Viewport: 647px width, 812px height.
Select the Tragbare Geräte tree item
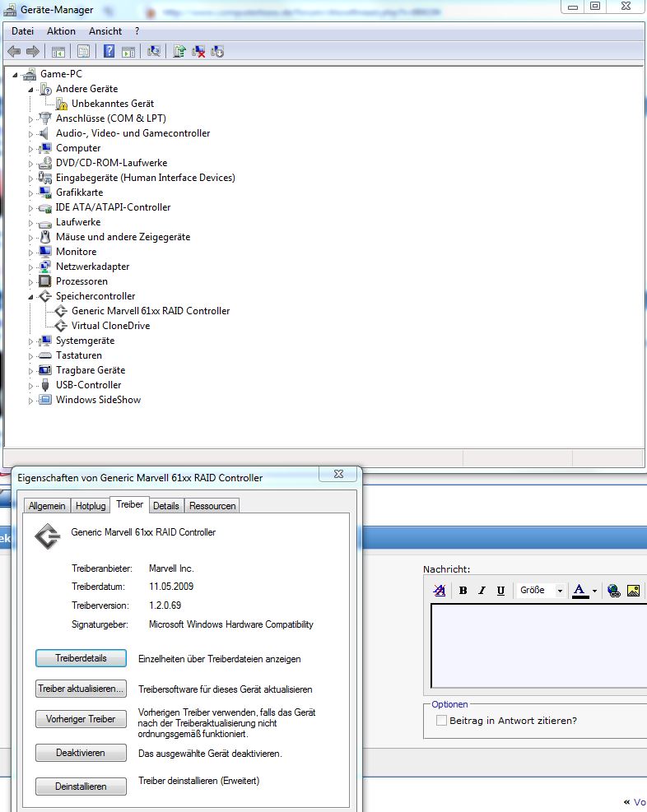pyautogui.click(x=91, y=370)
